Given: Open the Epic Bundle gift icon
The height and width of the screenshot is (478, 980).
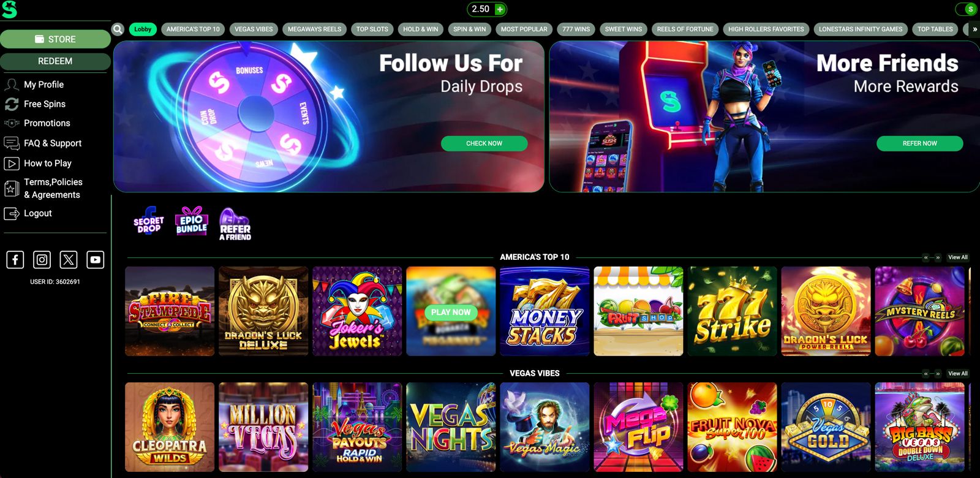Looking at the screenshot, I should click(x=192, y=221).
